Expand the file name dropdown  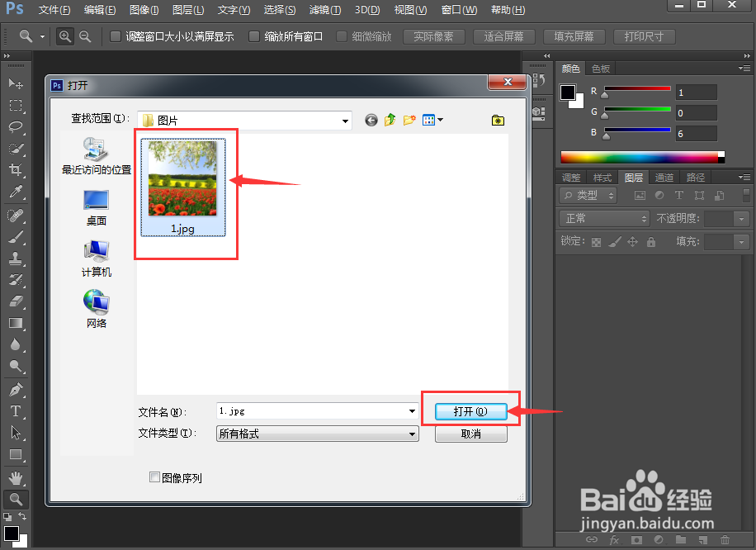point(412,411)
